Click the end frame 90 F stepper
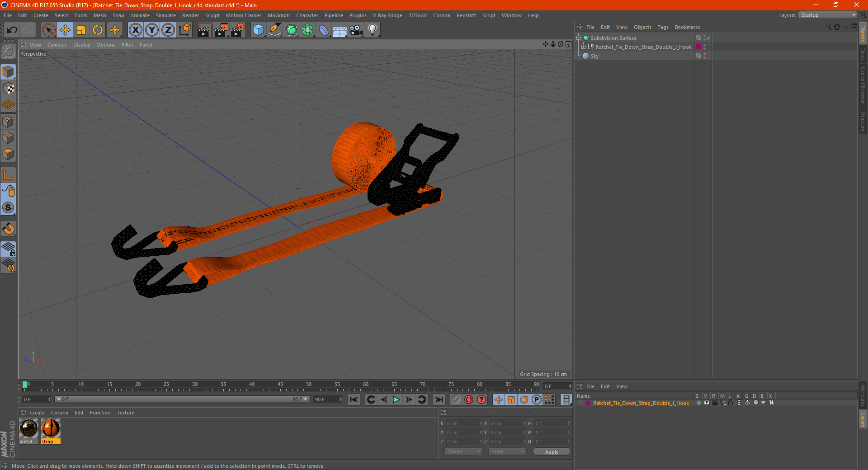Viewport: 868px width, 470px height. click(x=340, y=399)
